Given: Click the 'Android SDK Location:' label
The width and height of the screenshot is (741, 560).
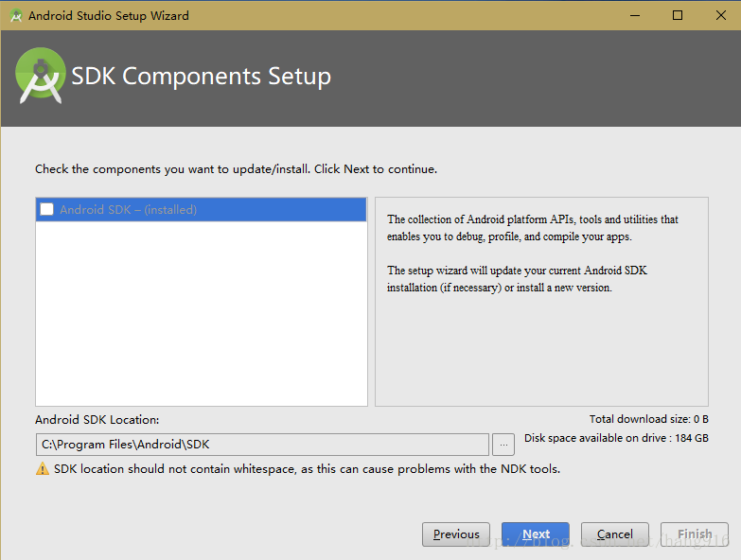Looking at the screenshot, I should [97, 420].
